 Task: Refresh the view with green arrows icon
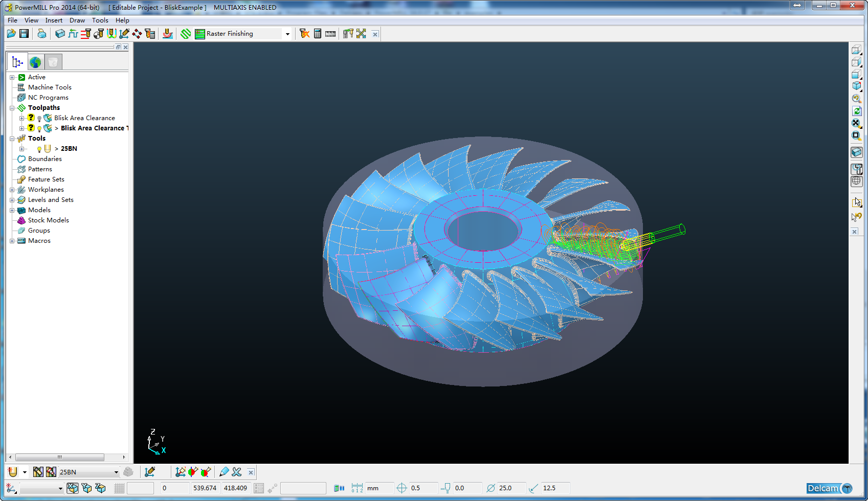(x=857, y=111)
